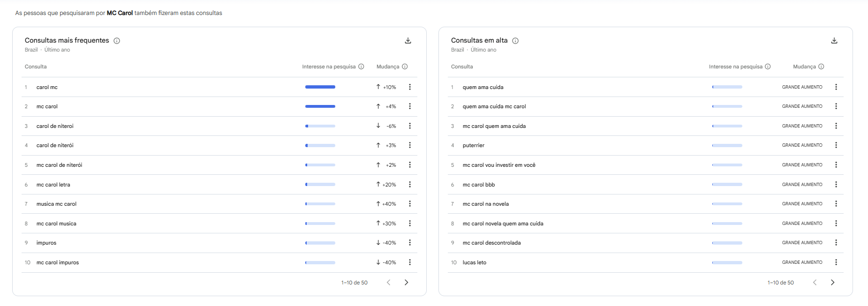Go to previous page of em alta queries

(x=815, y=283)
